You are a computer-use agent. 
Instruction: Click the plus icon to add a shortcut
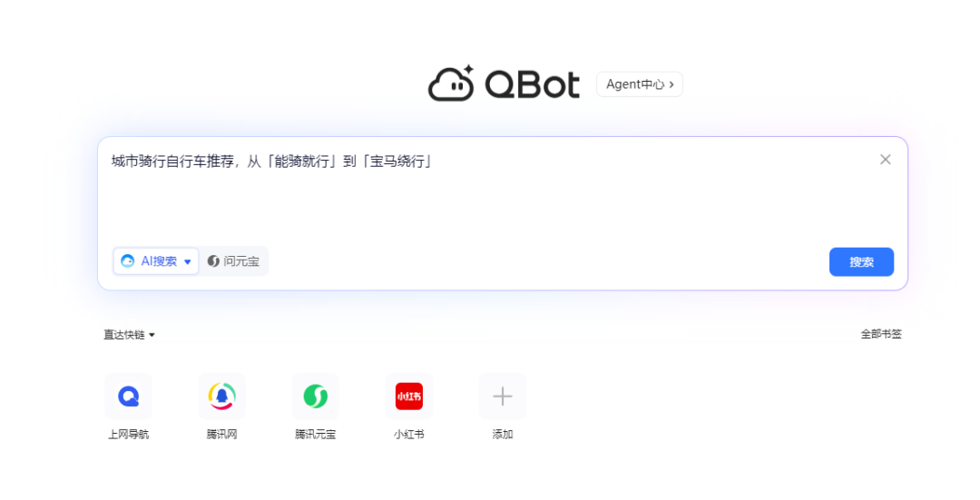(503, 397)
